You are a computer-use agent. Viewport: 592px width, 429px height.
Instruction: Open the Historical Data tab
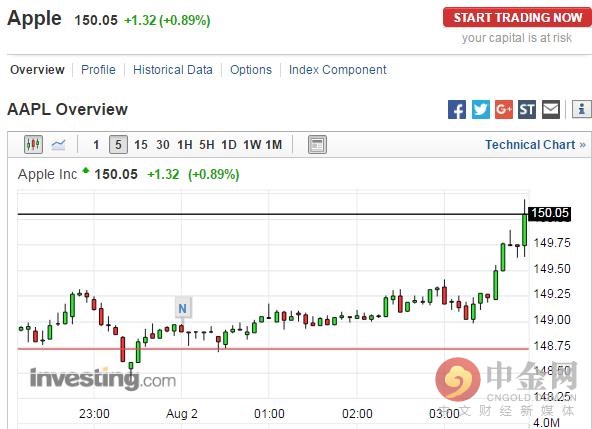(x=173, y=70)
